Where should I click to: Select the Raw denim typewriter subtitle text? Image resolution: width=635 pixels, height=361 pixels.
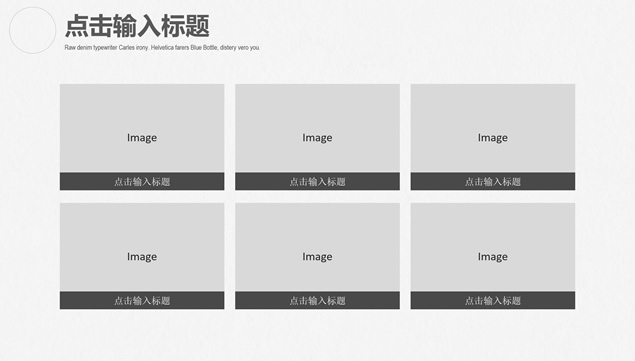click(162, 48)
